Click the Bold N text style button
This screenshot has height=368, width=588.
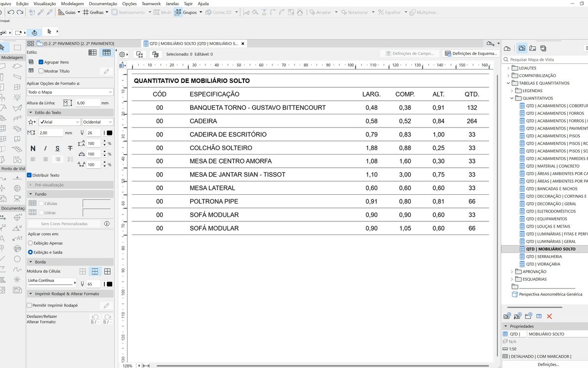point(33,148)
